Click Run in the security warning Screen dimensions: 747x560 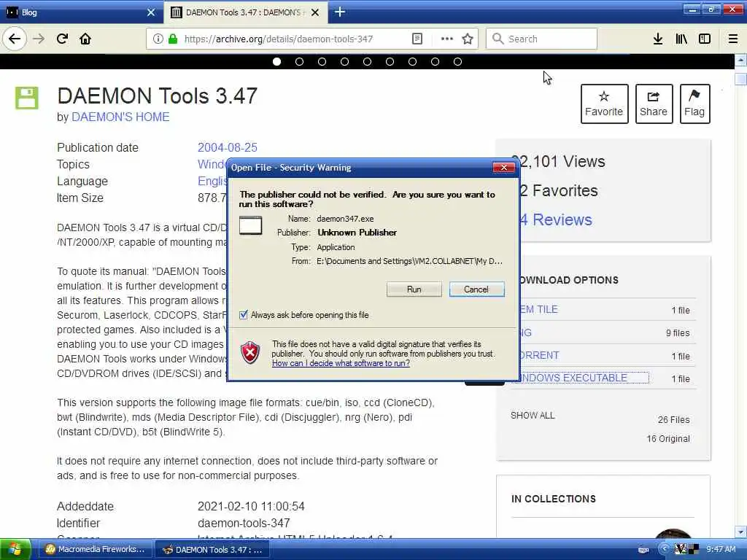tap(414, 289)
